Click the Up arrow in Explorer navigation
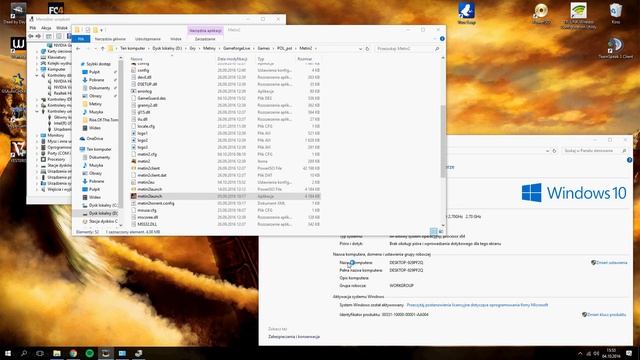640x360 pixels. tap(102, 49)
